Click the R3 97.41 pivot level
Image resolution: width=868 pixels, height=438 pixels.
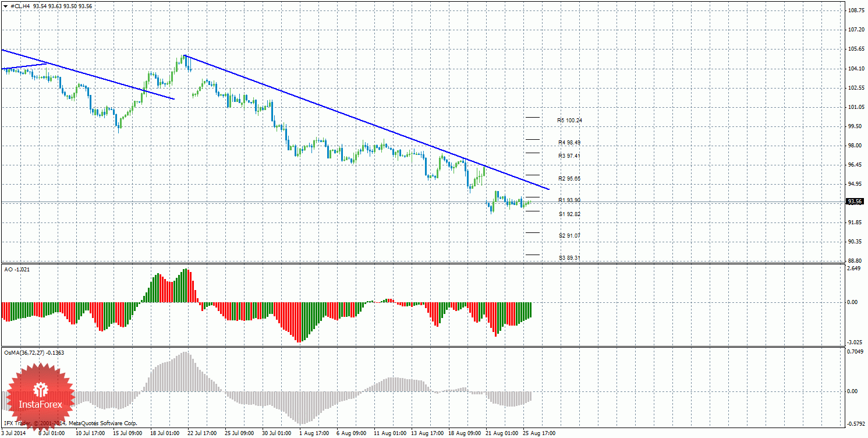click(569, 156)
